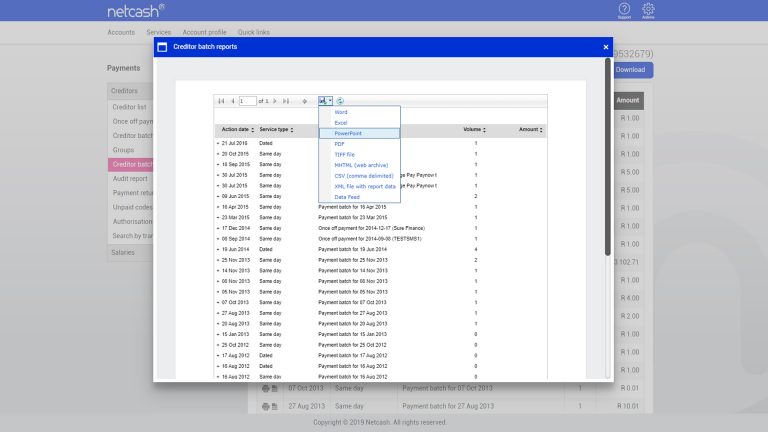Click R 102.71 amount in background table
768x432 pixels.
click(627, 262)
